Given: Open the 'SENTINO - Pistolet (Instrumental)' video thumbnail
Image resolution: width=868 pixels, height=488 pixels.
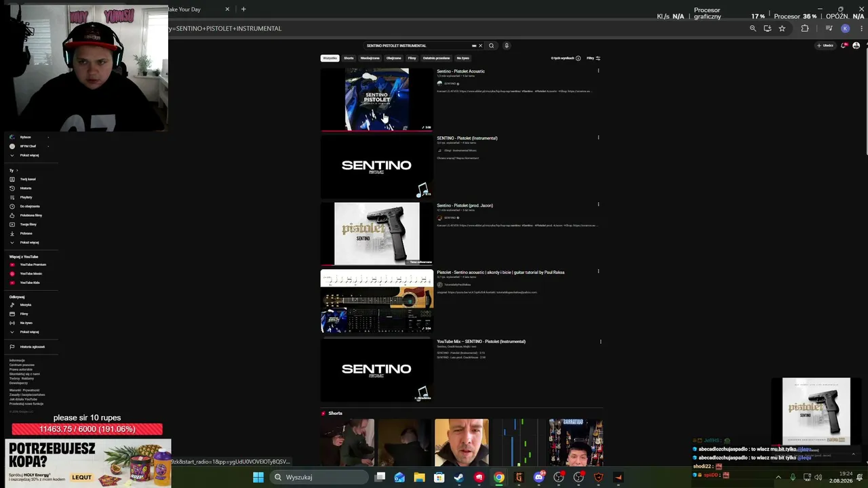Looking at the screenshot, I should click(x=376, y=166).
